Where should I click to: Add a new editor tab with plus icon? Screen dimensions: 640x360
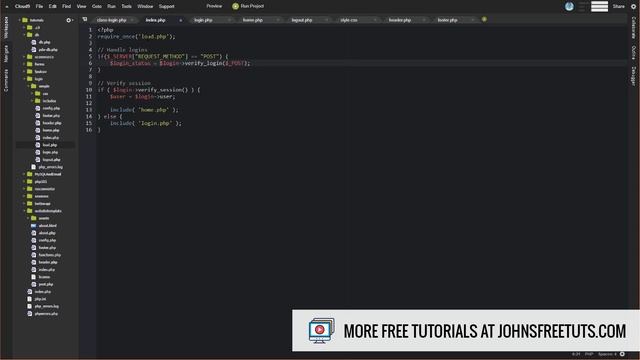coord(484,19)
